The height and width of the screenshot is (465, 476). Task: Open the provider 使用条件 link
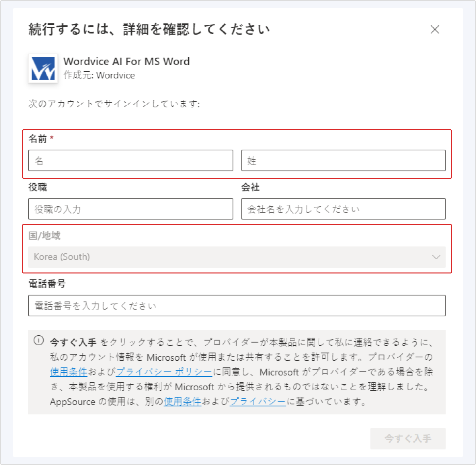pyautogui.click(x=68, y=372)
